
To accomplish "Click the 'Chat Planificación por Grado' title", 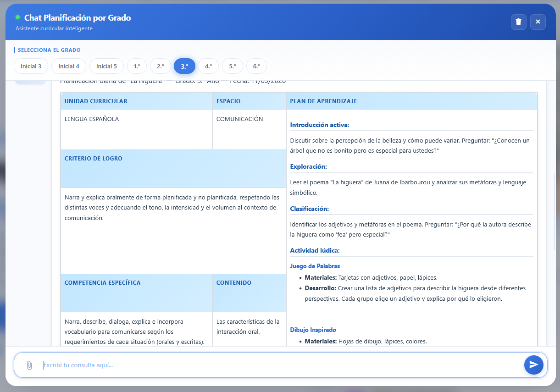I will [78, 18].
